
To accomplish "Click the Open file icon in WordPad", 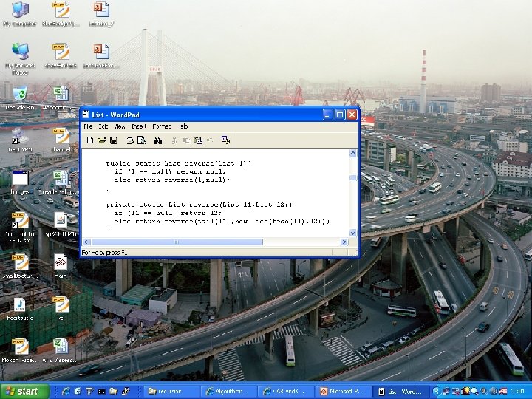I will click(x=101, y=140).
